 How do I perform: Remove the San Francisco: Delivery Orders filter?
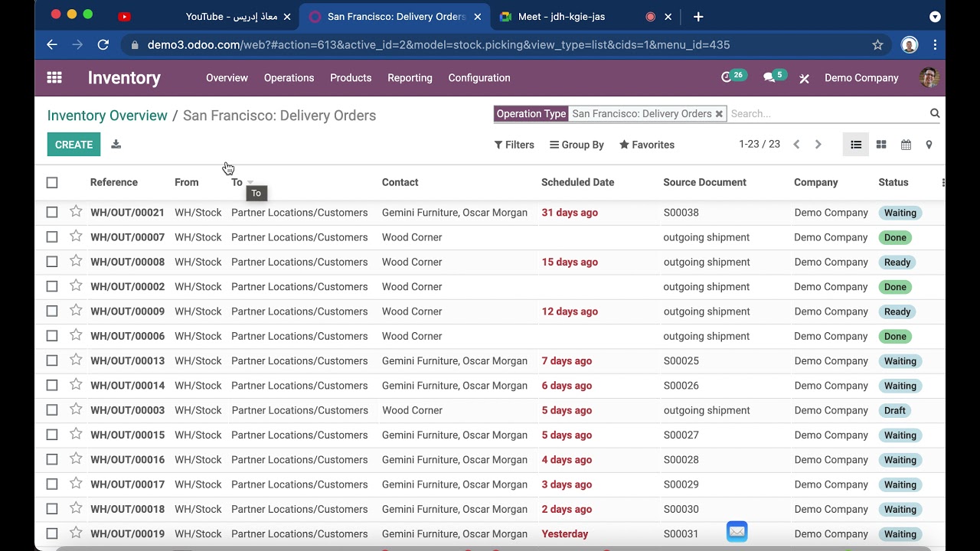click(719, 114)
